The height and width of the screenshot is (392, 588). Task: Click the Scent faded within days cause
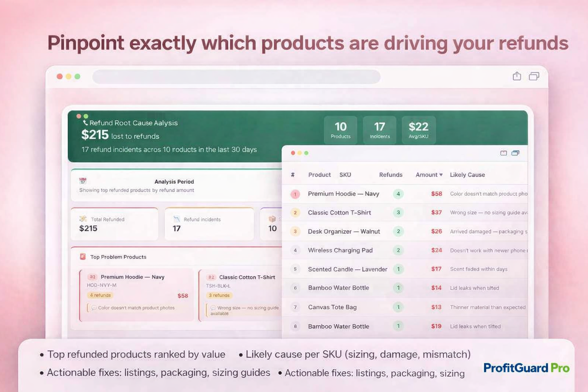479,269
